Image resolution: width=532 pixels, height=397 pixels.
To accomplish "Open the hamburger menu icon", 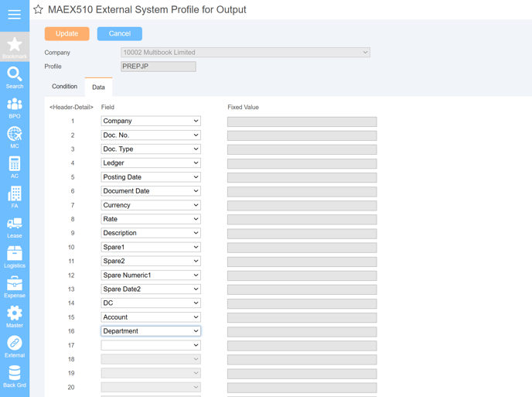I will (x=14, y=15).
